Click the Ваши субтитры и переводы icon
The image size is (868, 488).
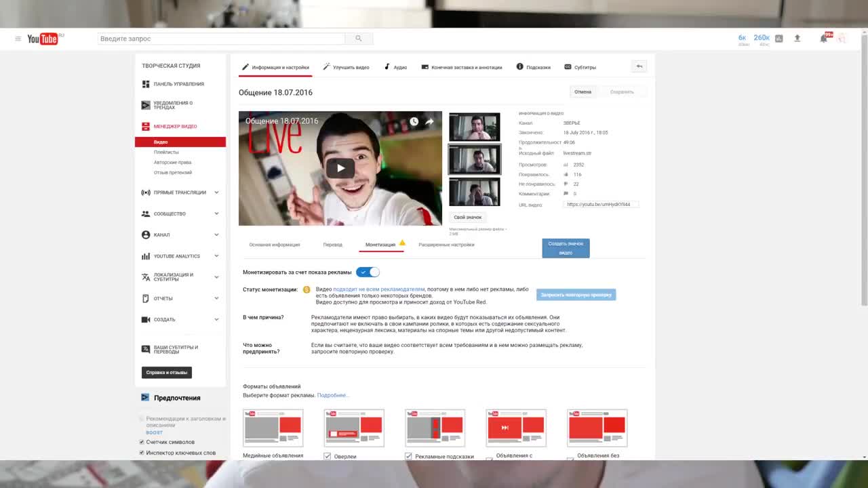pos(146,349)
